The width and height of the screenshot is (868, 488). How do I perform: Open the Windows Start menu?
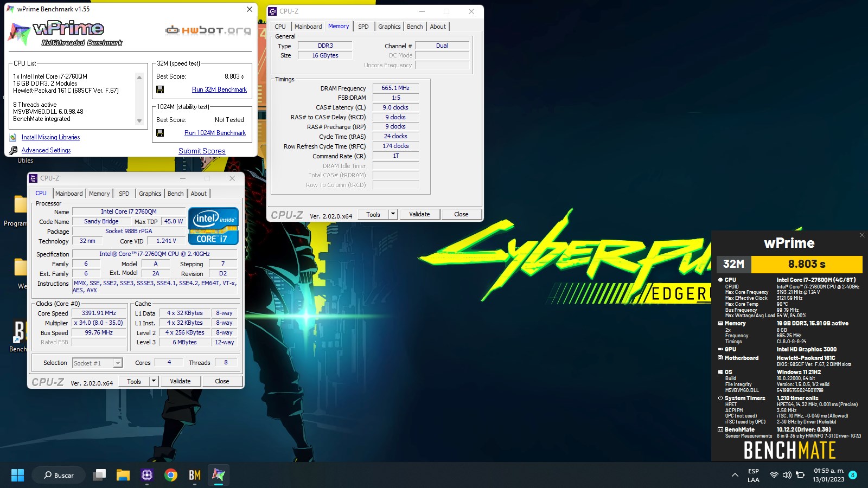pyautogui.click(x=17, y=475)
